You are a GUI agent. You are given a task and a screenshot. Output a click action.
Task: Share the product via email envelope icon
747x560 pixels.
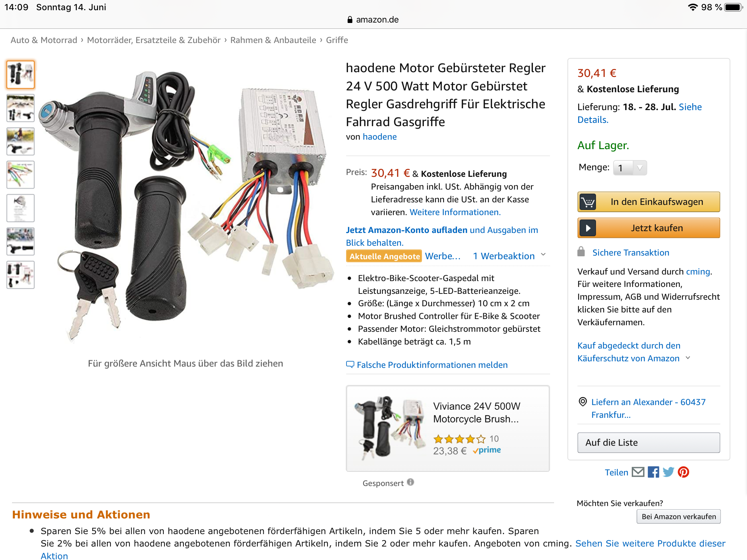click(x=638, y=472)
